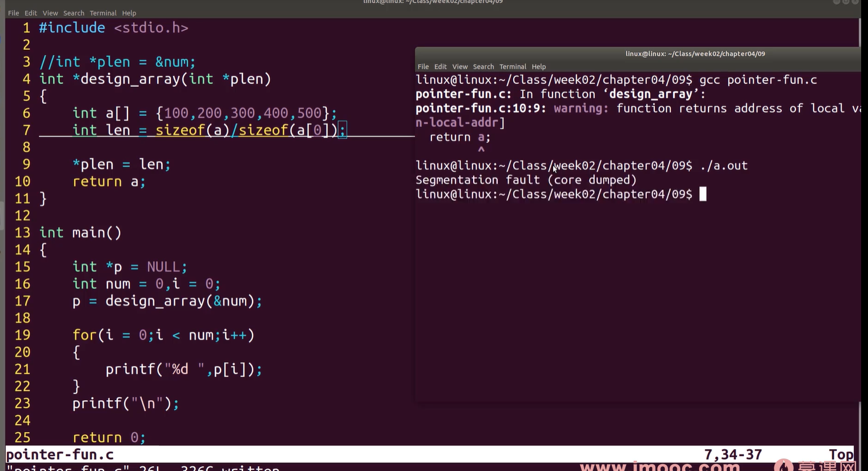Click the 'p = design_array(&num);' line

[x=167, y=301]
